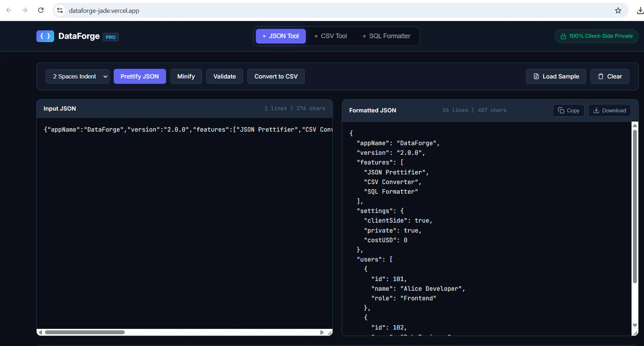Viewport: 644px width, 346px height.
Task: Click the "26 lines | 407 chars" counter
Action: (x=474, y=110)
